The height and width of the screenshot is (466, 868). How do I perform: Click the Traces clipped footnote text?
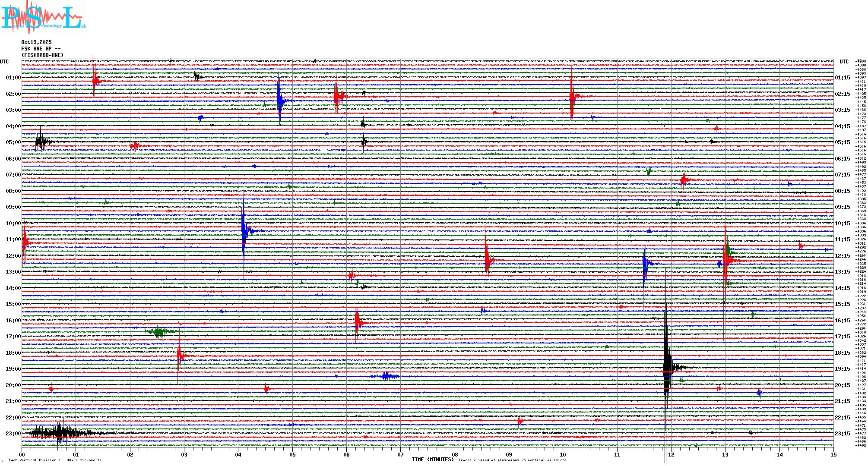(512, 460)
